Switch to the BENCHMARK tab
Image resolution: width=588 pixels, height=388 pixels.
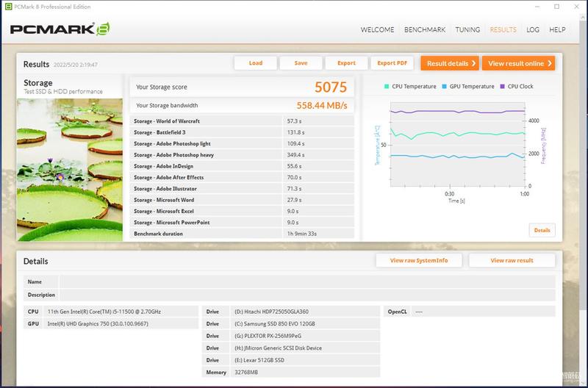pyautogui.click(x=425, y=29)
